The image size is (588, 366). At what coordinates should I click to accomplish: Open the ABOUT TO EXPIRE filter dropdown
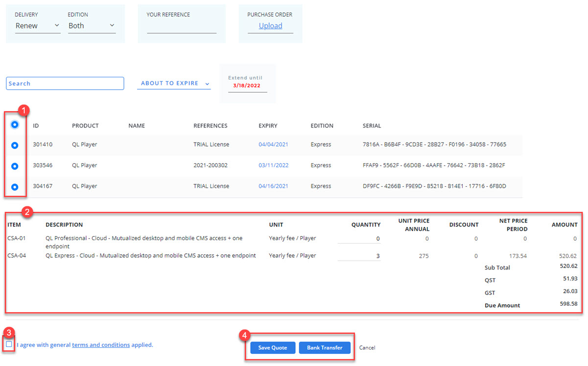tap(174, 84)
